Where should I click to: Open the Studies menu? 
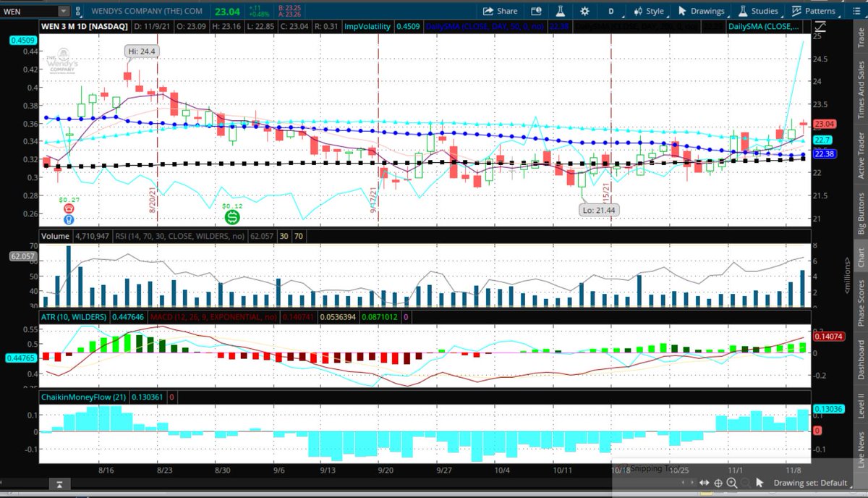click(757, 11)
